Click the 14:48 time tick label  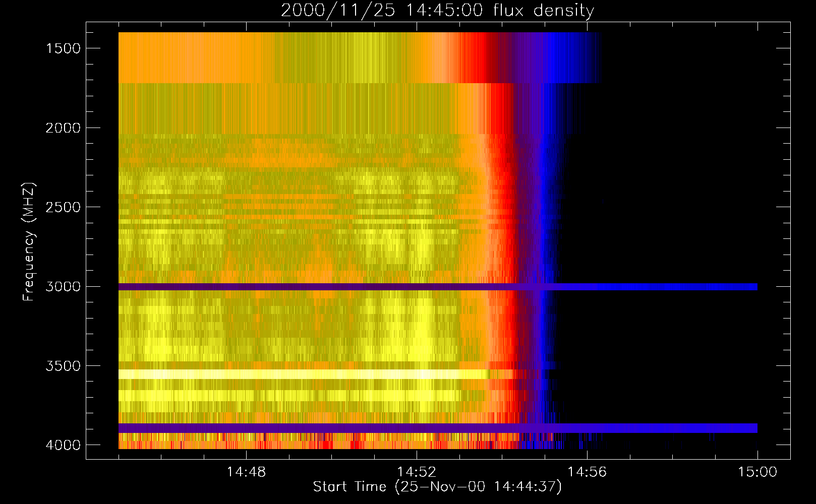(246, 472)
